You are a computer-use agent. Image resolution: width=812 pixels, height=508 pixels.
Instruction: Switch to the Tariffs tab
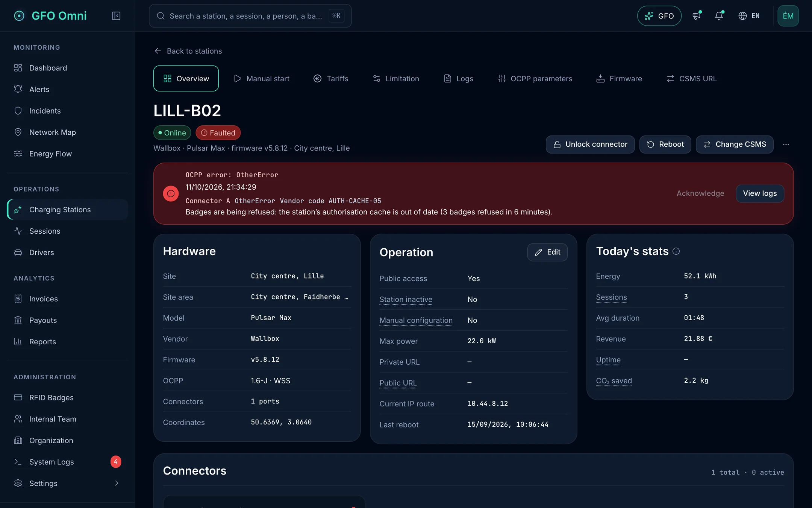(x=331, y=79)
